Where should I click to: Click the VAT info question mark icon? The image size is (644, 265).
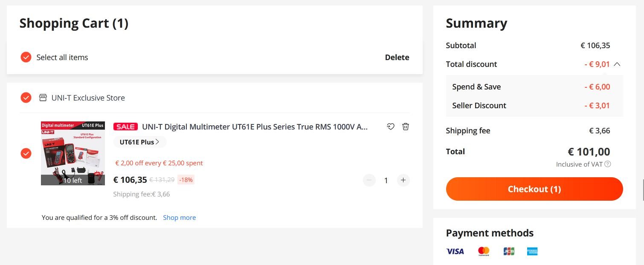608,164
